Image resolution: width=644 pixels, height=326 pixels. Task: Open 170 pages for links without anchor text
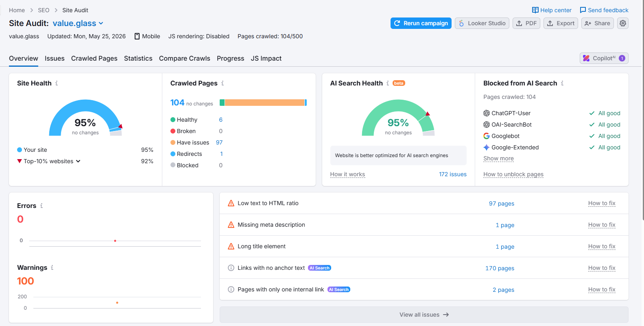click(500, 268)
